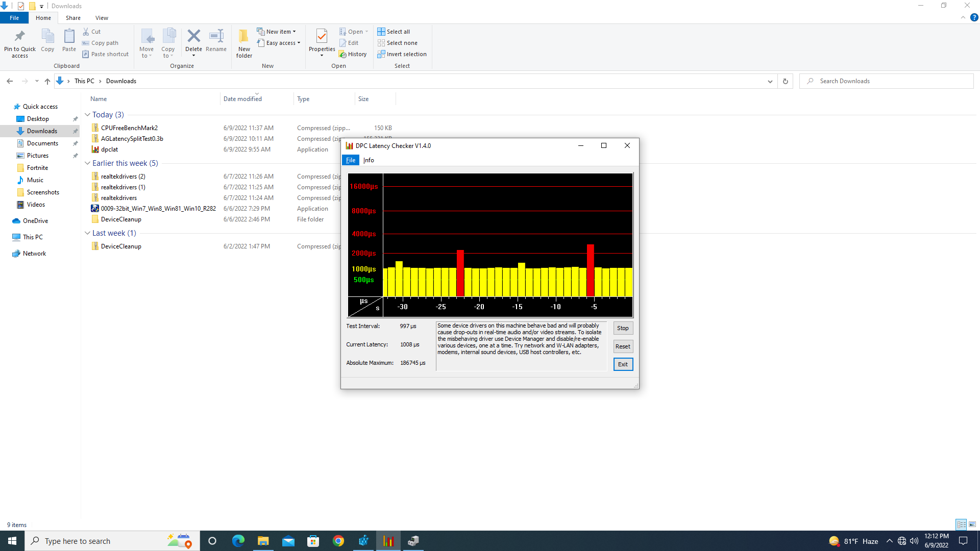
Task: Open Mail app from taskbar
Action: pos(288,541)
